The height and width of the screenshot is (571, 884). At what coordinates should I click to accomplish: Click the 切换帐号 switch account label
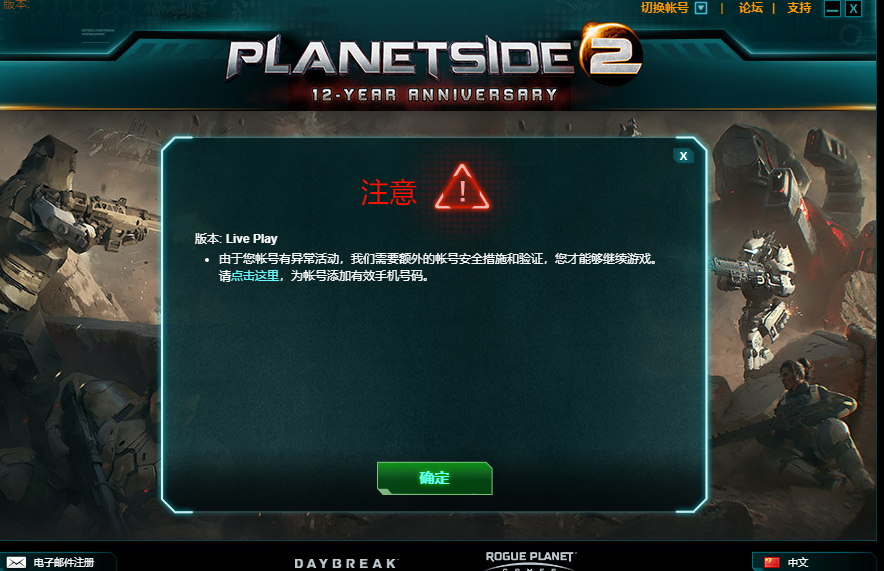(x=664, y=8)
